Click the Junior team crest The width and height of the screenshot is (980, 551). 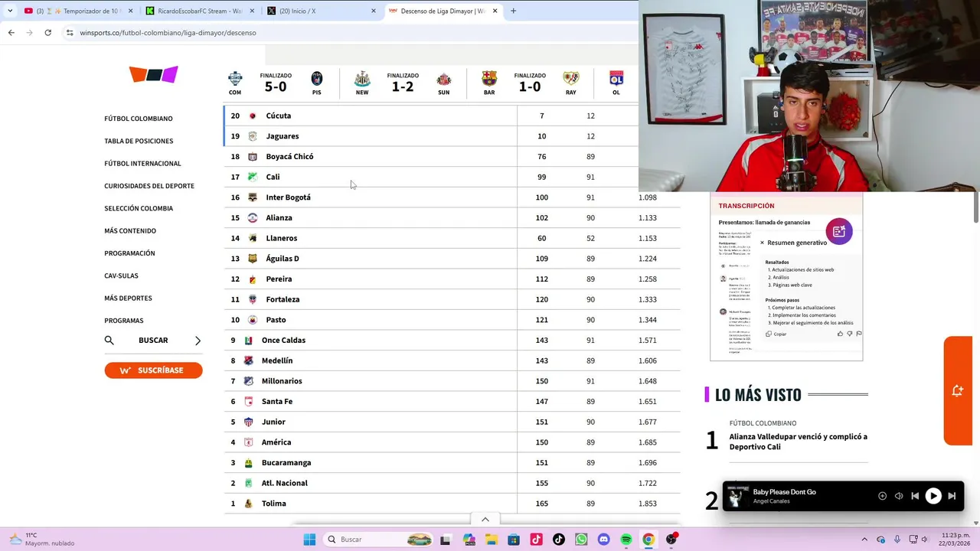tap(248, 422)
